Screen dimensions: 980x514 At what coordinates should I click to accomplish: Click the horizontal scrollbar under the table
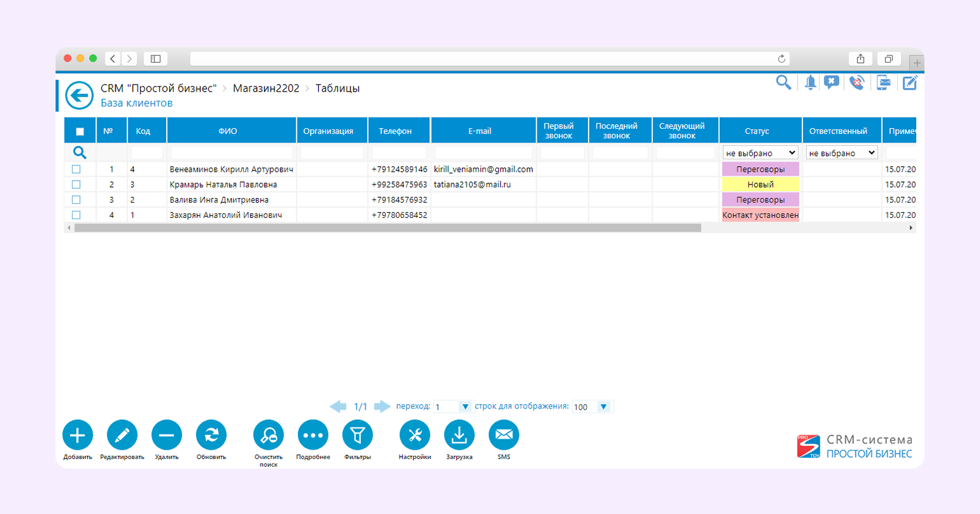point(387,228)
